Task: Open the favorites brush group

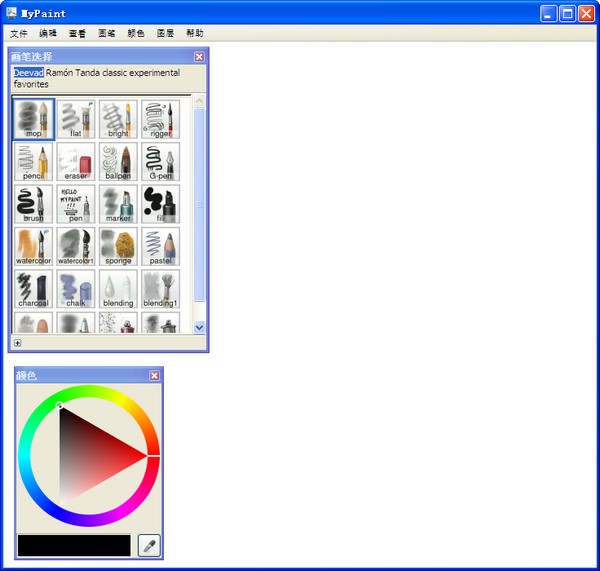Action: (30, 84)
